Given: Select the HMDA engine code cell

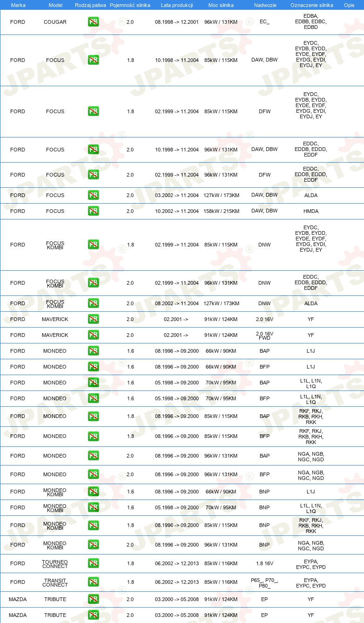Looking at the screenshot, I should pyautogui.click(x=311, y=211).
